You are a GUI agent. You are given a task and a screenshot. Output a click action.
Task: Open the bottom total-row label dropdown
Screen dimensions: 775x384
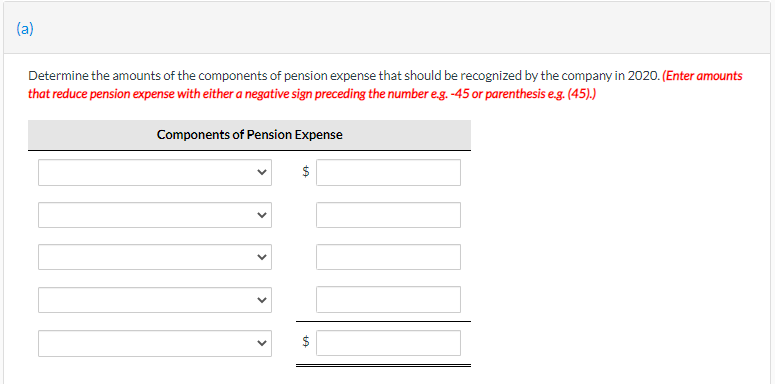[x=155, y=343]
